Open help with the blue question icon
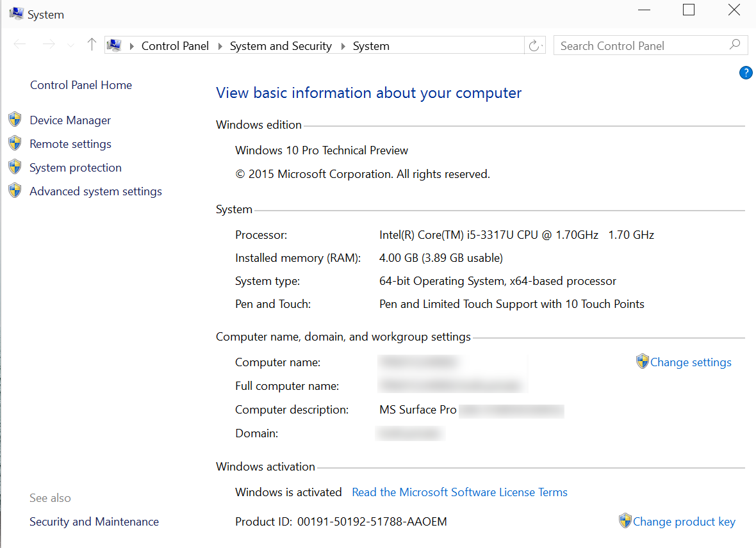This screenshot has width=756, height=548. 745,73
